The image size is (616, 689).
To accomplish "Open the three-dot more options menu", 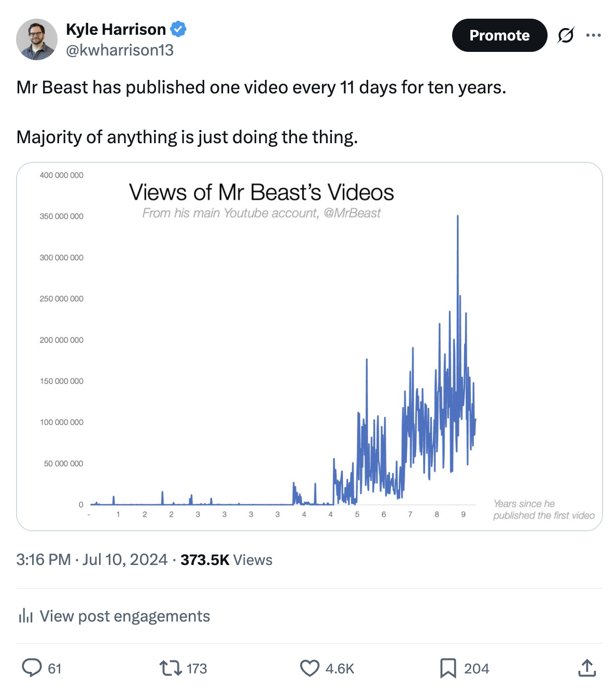I will (x=593, y=35).
